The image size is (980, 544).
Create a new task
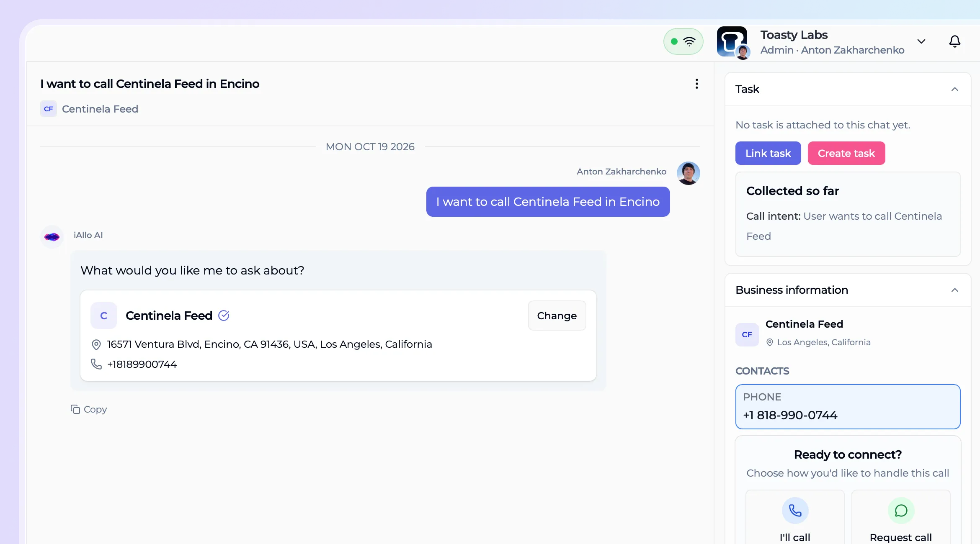pos(846,153)
